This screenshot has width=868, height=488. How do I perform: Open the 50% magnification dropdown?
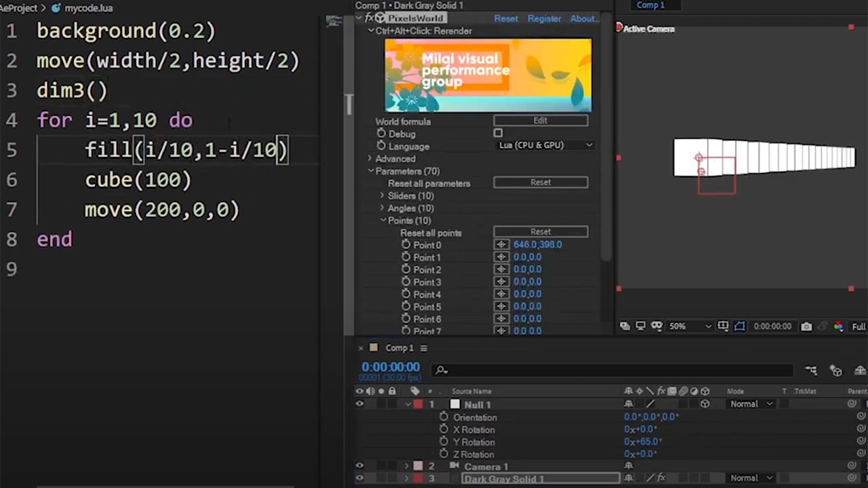(690, 326)
